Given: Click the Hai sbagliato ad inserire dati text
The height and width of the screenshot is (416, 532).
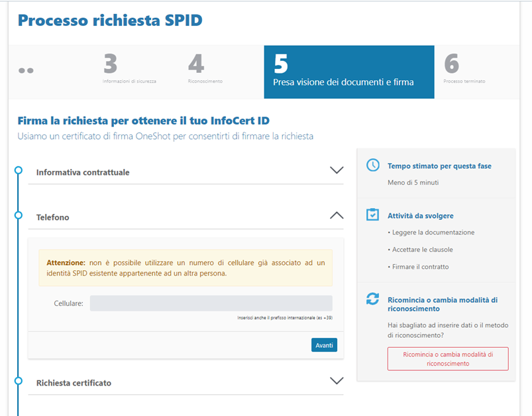Looking at the screenshot, I should (x=448, y=330).
